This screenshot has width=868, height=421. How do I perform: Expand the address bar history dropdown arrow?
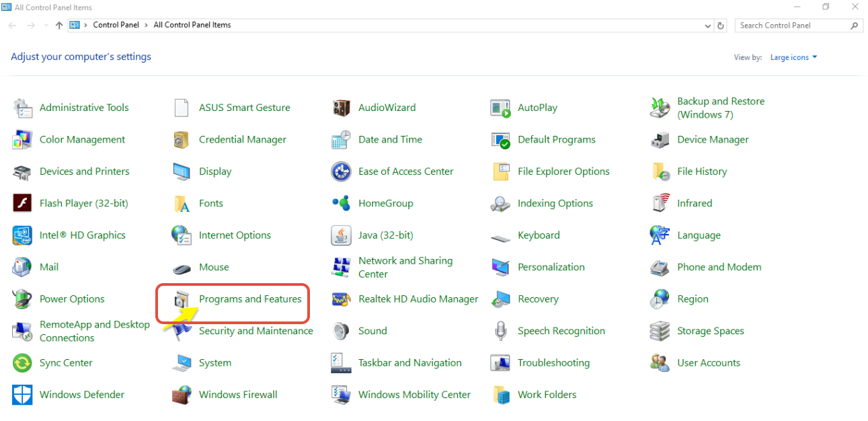tap(708, 26)
